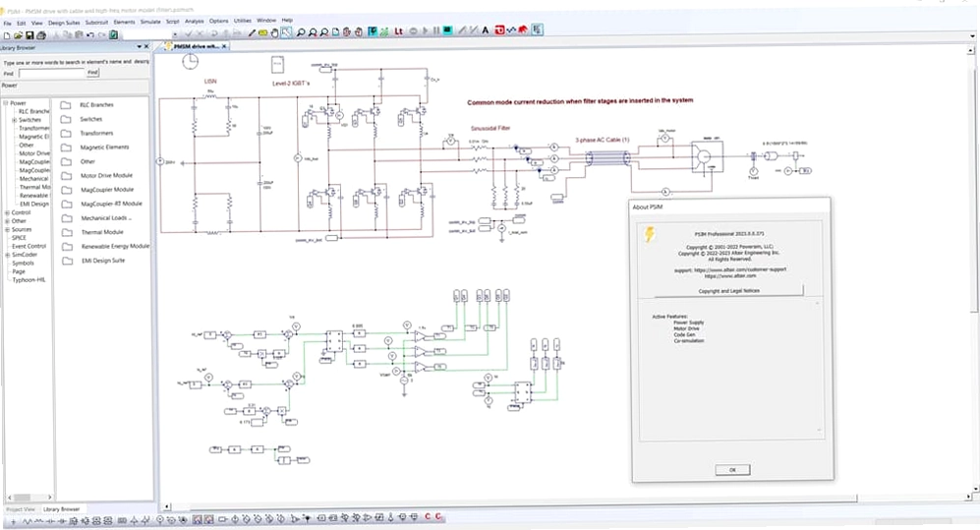Select the wire drawing pencil tool

tap(252, 32)
